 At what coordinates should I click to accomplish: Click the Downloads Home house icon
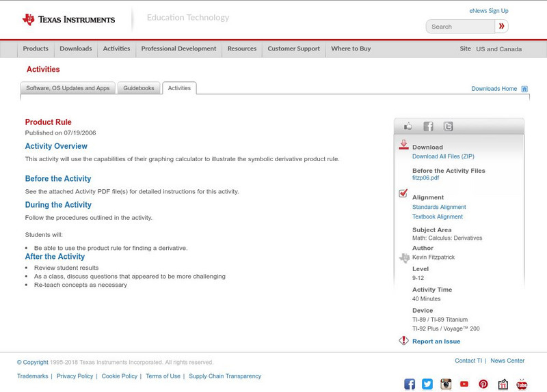coord(524,89)
